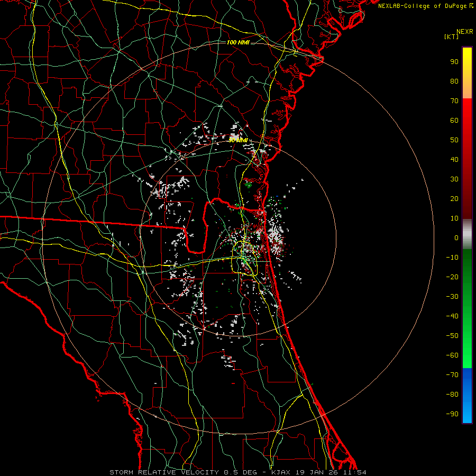The image size is (476, 476).
Task: Click the -50 value on velocity scale
Action: pos(452,336)
